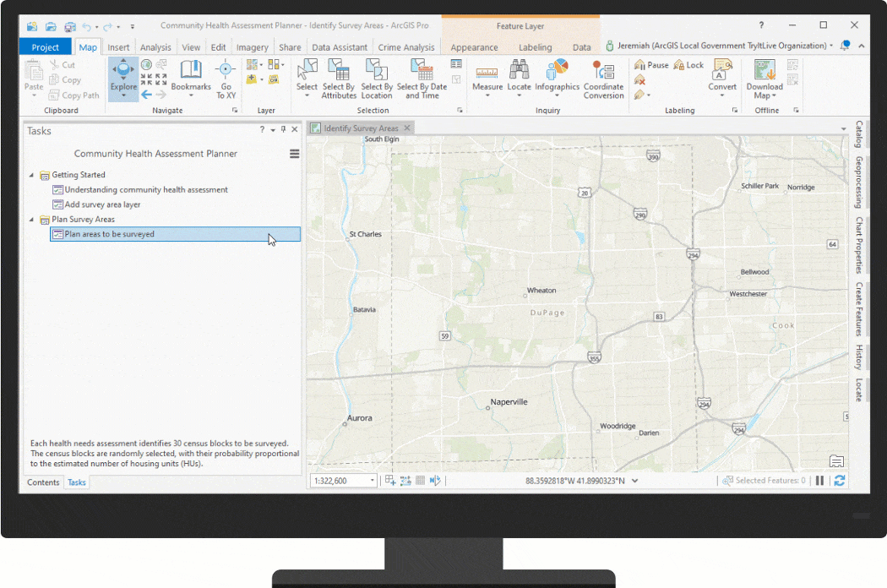Screen dimensions: 887x588
Task: Toggle auto-hide pin on Tasks pane
Action: click(x=283, y=129)
